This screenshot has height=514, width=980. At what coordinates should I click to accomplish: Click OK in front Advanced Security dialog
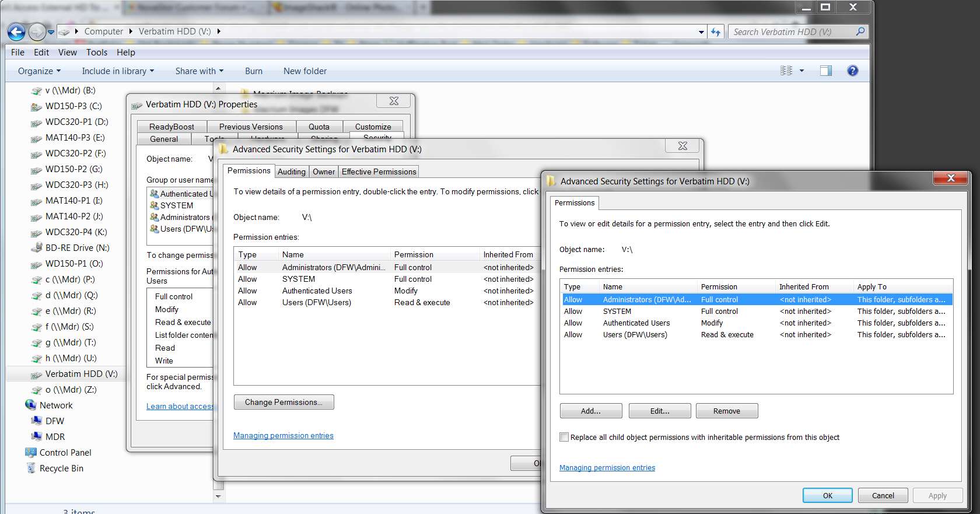[x=828, y=495]
